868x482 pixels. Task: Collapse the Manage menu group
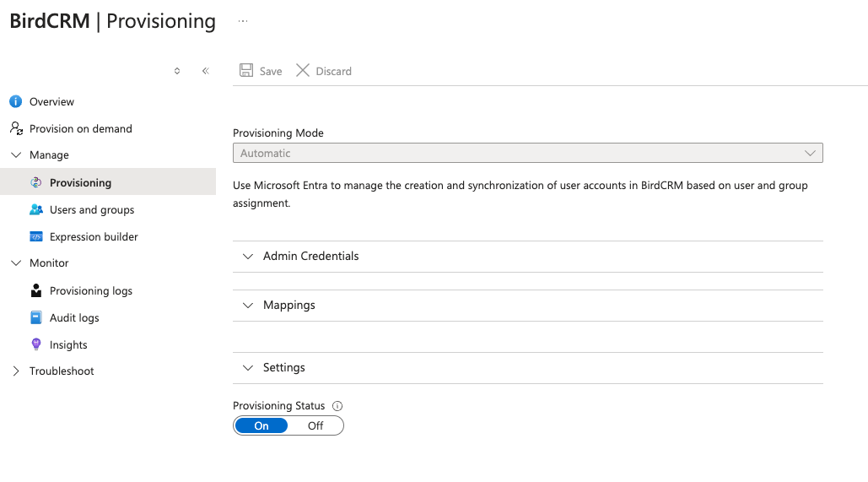click(15, 155)
